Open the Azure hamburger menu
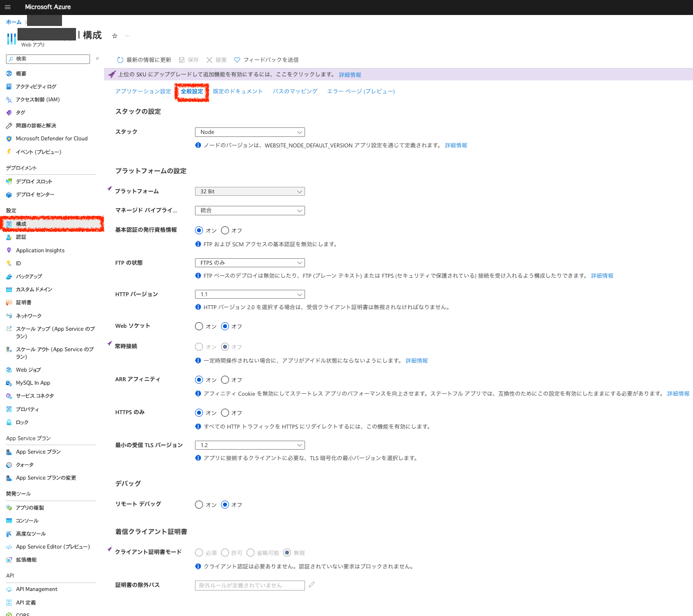 [x=7, y=7]
